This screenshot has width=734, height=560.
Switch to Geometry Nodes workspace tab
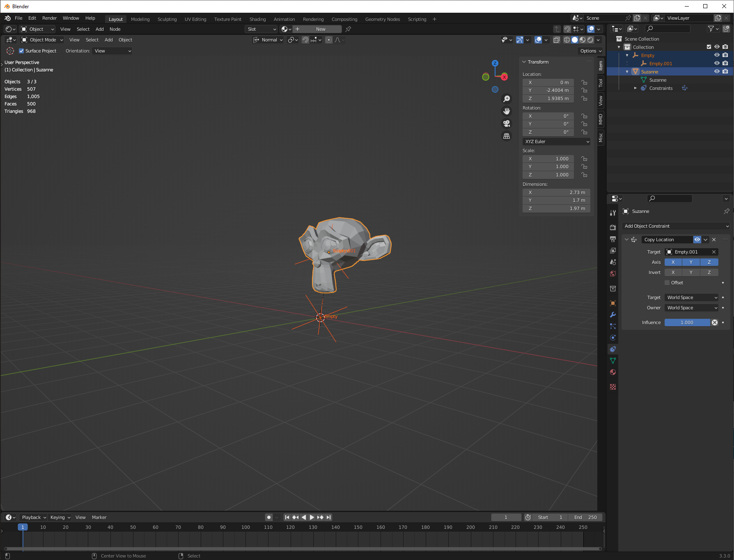pos(383,19)
